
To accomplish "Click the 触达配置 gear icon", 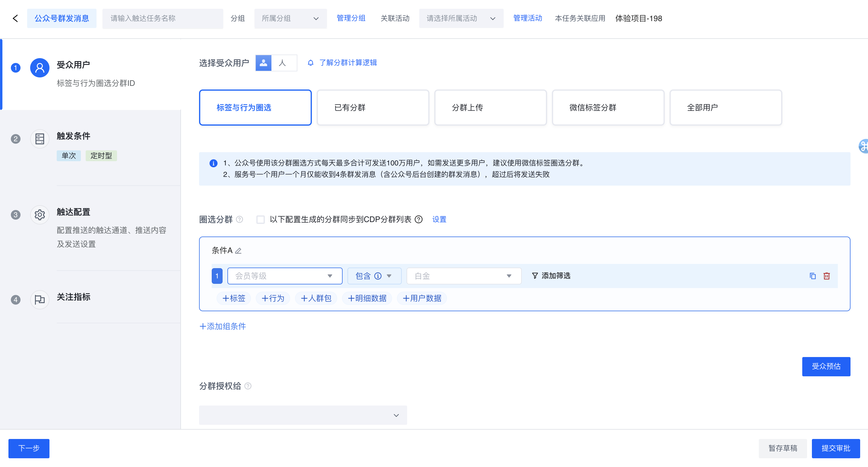I will pyautogui.click(x=40, y=215).
